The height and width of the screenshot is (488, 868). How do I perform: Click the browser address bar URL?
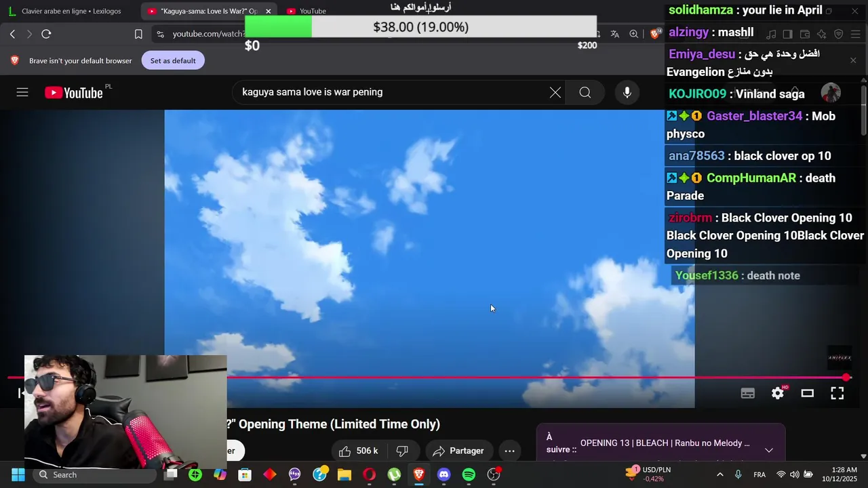point(208,34)
